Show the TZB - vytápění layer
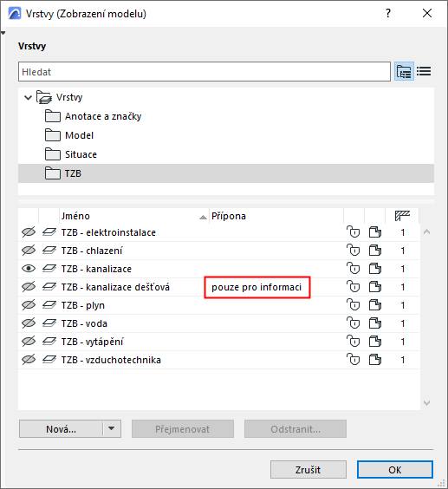Viewport: 448px width, 489px height. click(29, 342)
